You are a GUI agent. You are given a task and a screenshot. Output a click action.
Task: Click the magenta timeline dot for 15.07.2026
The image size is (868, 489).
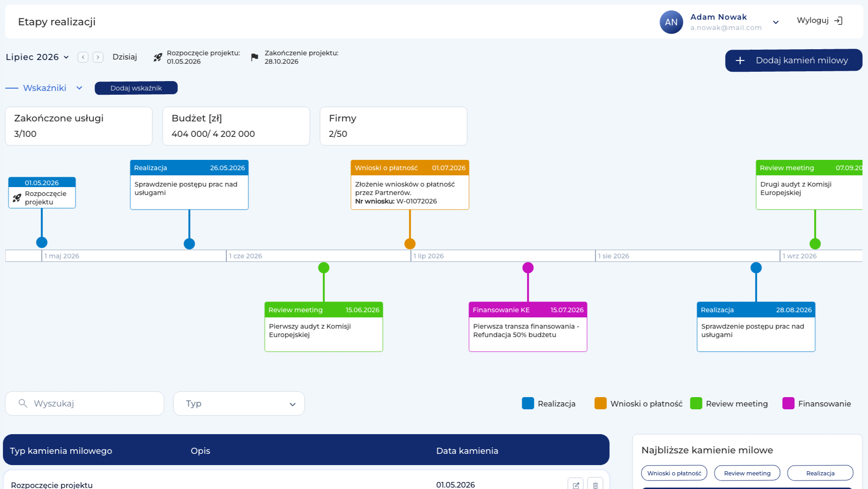[x=528, y=268]
